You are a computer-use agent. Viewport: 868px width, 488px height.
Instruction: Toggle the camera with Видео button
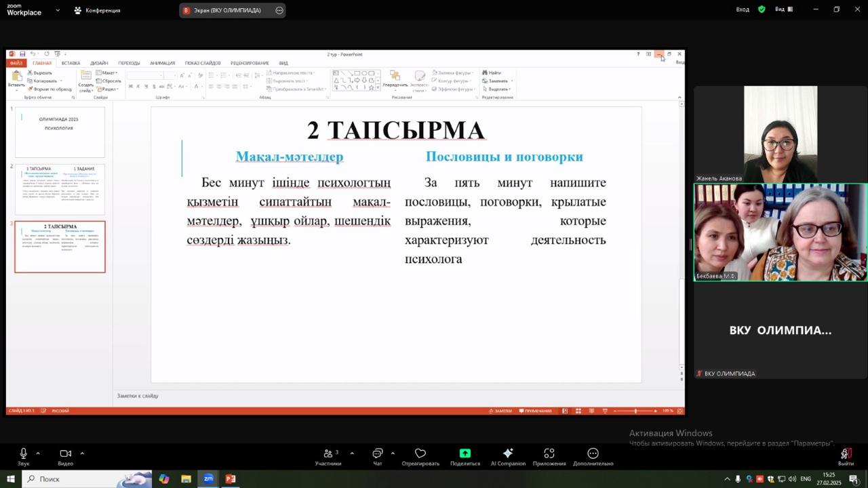[x=65, y=454]
